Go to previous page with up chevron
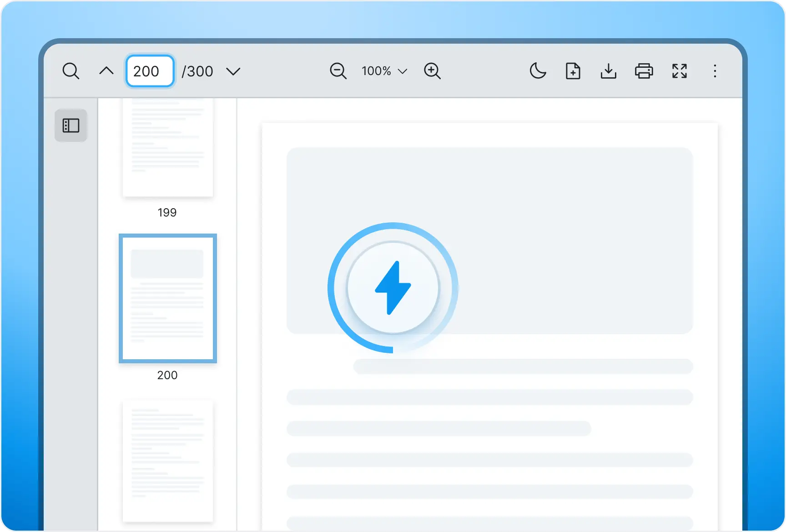Image resolution: width=786 pixels, height=532 pixels. coord(106,71)
